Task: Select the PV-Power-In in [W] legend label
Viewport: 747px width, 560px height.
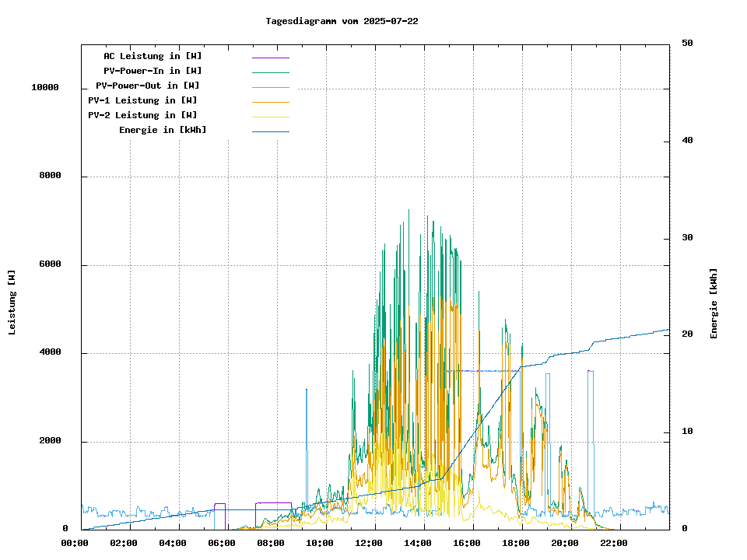Action: tap(153, 71)
